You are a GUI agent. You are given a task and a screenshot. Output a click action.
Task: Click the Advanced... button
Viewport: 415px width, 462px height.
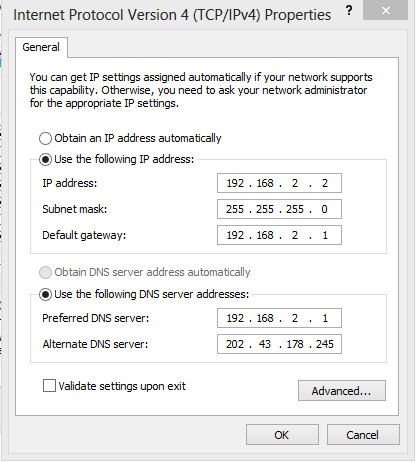(x=342, y=390)
